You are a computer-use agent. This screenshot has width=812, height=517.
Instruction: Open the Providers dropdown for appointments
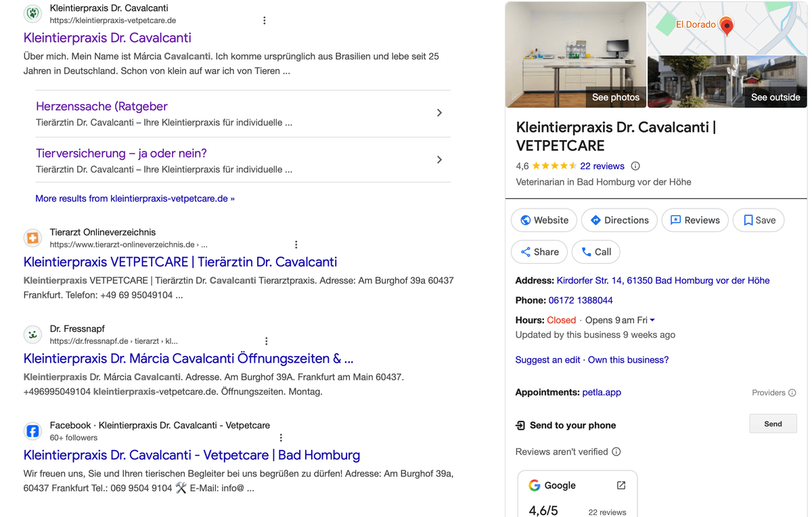click(793, 392)
